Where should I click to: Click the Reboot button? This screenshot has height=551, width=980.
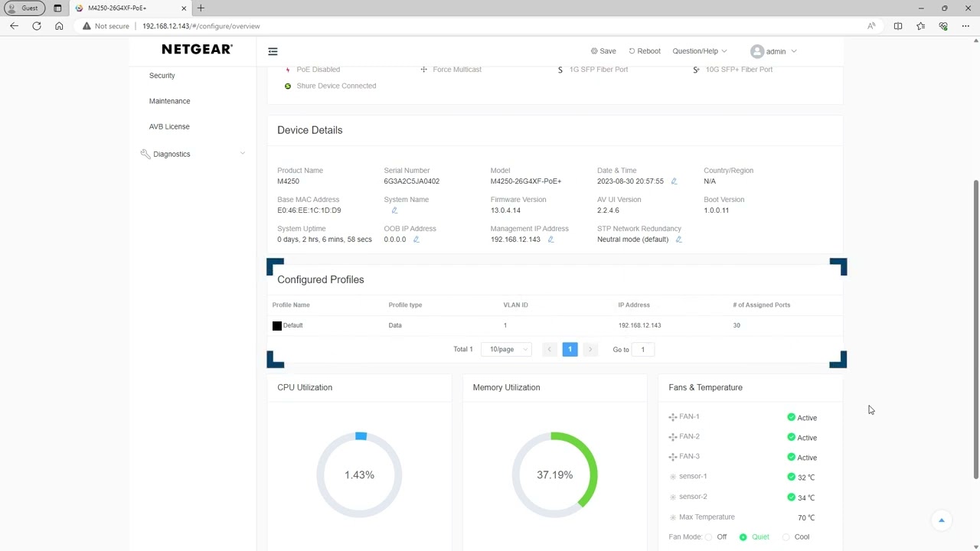[645, 51]
